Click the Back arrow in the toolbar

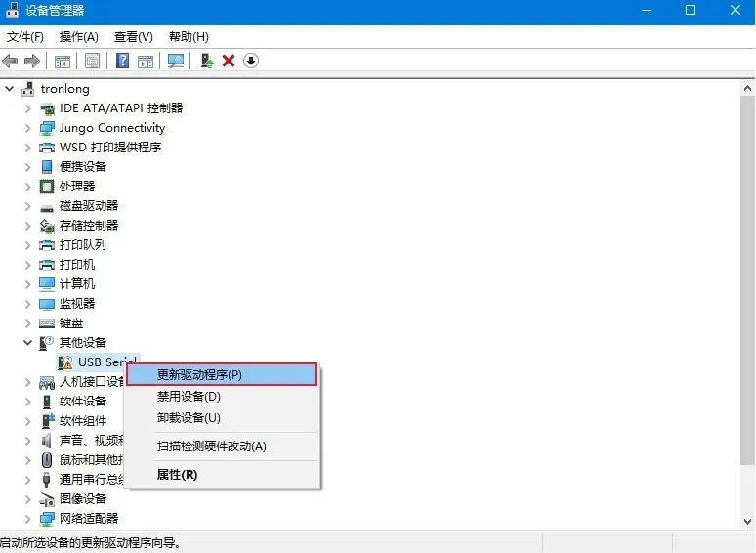pos(11,61)
